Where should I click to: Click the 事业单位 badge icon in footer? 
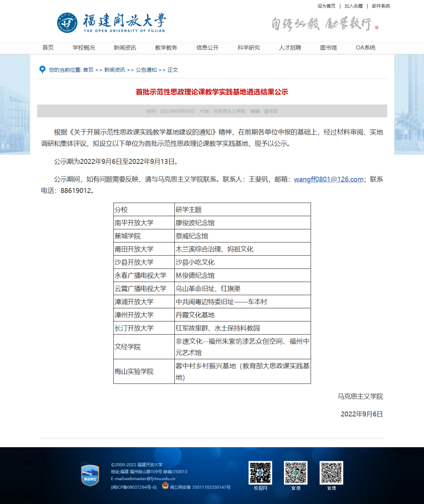(x=90, y=475)
